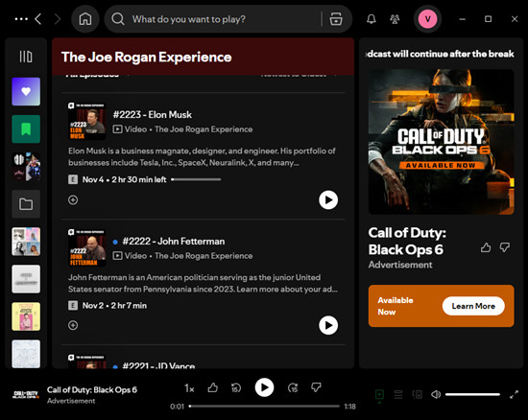The height and width of the screenshot is (420, 528).
Task: Expand Your Library sidebar
Action: point(26,57)
